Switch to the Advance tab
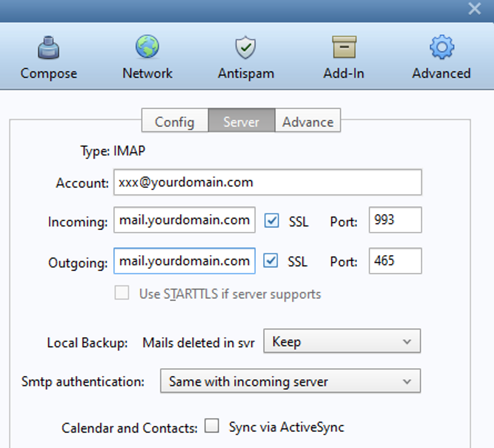This screenshot has width=494, height=448. [308, 121]
